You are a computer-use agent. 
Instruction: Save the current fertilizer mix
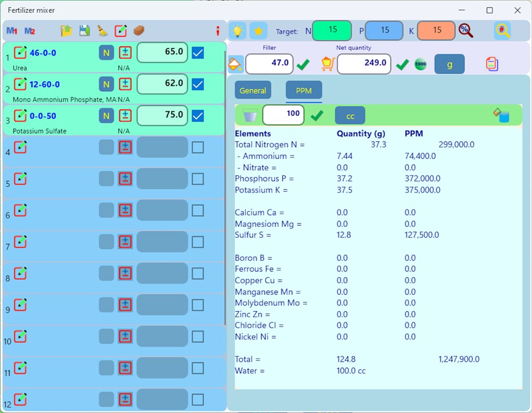pyautogui.click(x=84, y=31)
